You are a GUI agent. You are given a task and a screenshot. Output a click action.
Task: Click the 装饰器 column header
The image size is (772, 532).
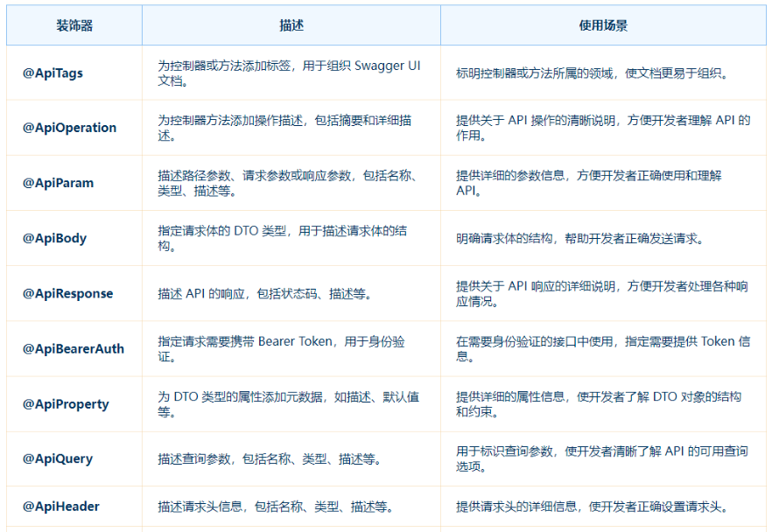click(x=74, y=25)
